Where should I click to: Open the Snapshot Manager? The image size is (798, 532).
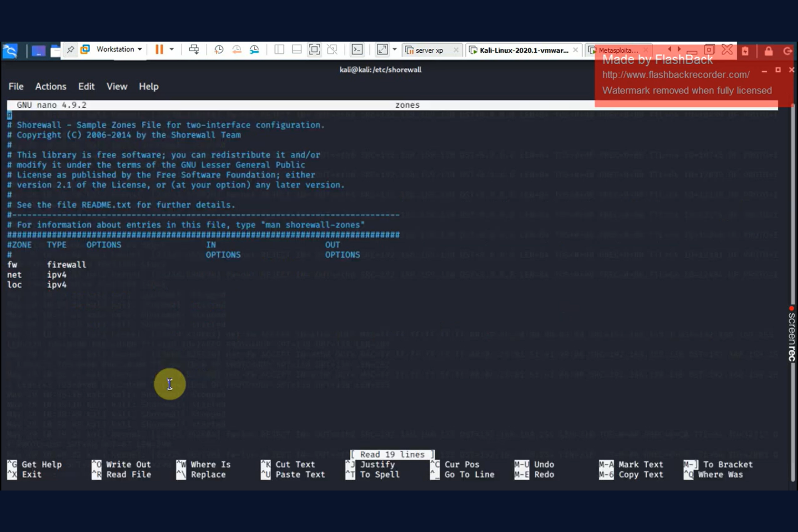(x=253, y=50)
